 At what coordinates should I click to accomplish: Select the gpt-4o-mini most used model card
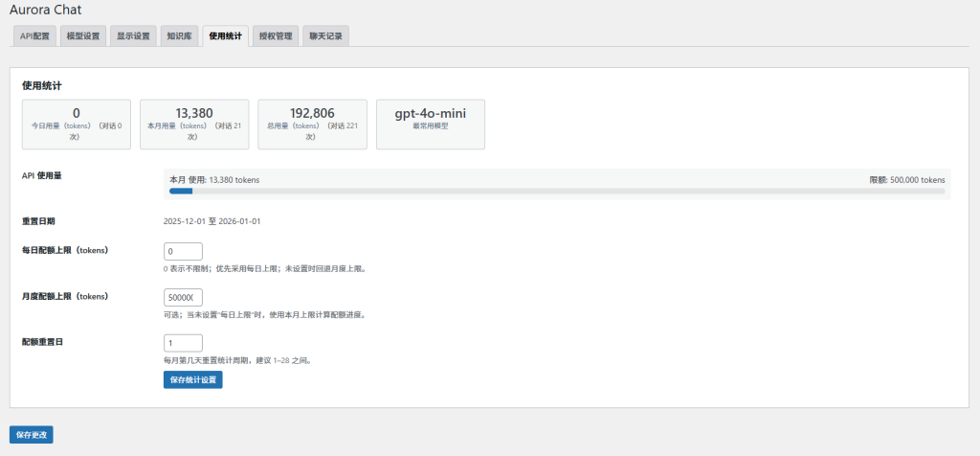click(431, 125)
